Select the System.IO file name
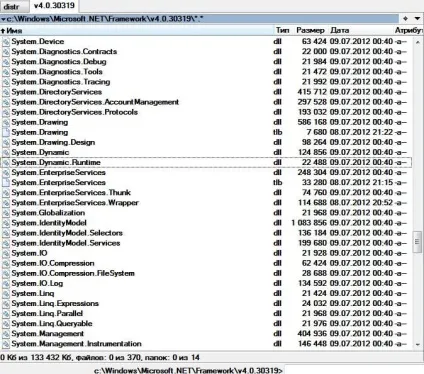This screenshot has height=374, width=424. [29, 253]
